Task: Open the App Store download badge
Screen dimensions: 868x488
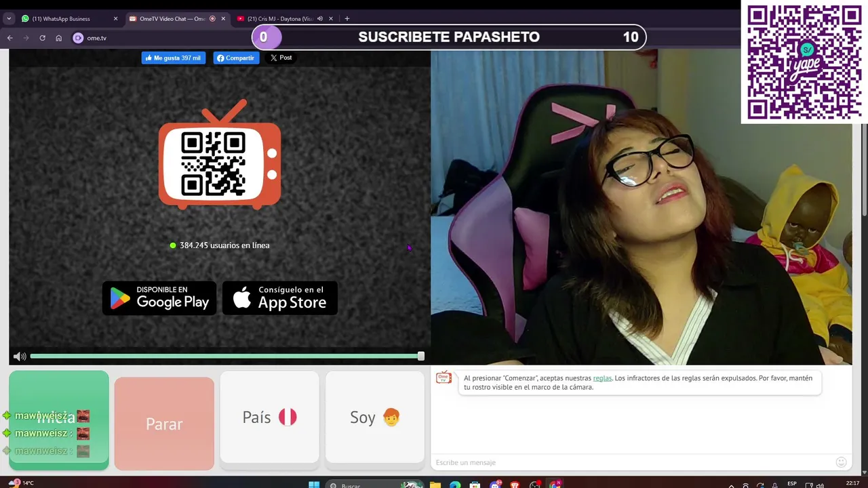Action: (x=280, y=298)
